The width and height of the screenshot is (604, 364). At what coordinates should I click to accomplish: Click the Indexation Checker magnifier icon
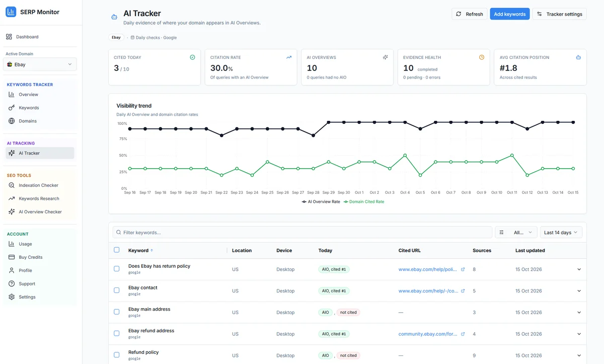tap(12, 185)
